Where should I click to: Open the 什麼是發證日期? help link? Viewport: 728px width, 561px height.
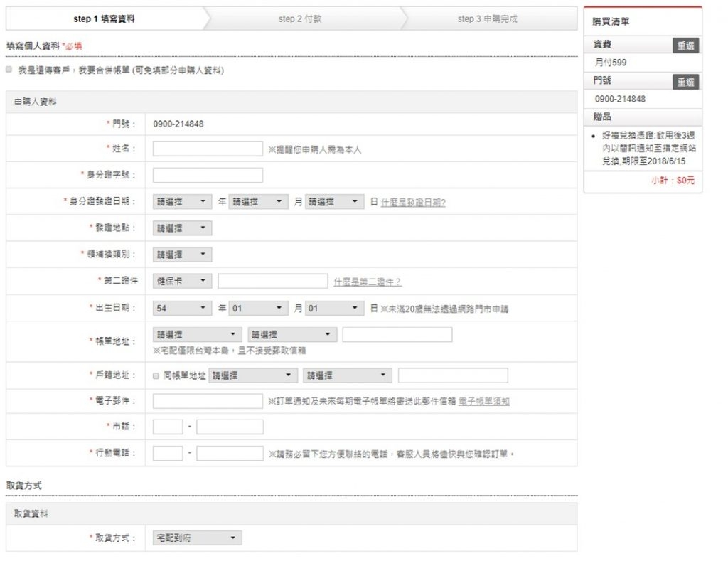[413, 203]
